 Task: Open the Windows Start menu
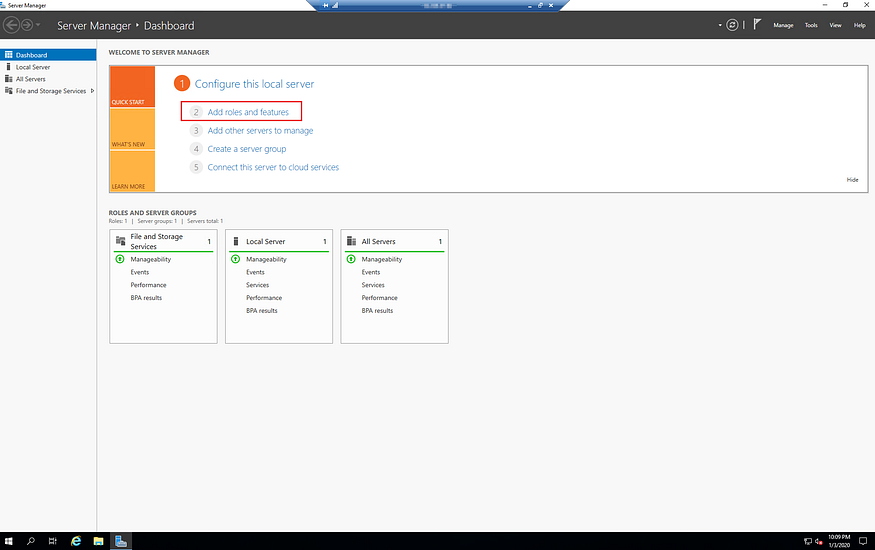tap(8, 541)
